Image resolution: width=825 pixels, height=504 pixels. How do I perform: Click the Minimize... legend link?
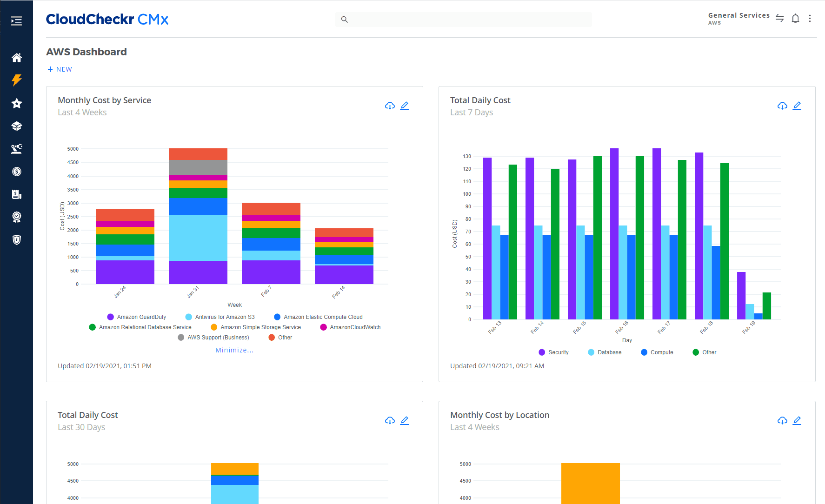[234, 350]
